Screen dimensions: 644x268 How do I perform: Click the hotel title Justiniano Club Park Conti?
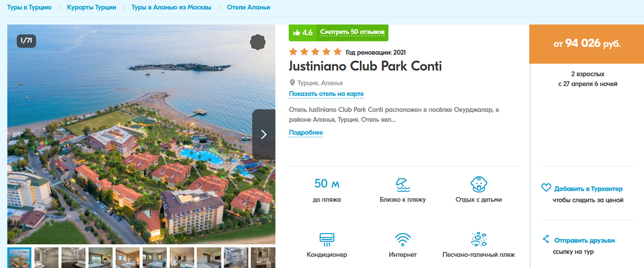(x=365, y=67)
